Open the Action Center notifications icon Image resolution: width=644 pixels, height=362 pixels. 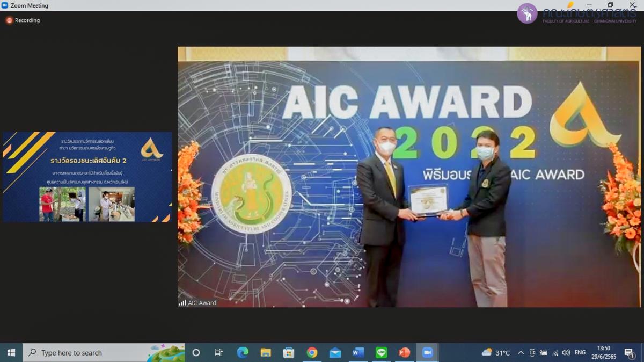tap(629, 353)
